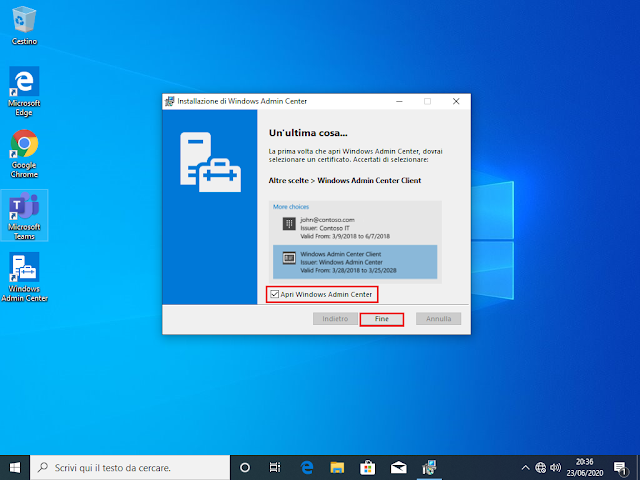
Task: Click the Altre scelte > Windows Admin Center Client text
Action: pyautogui.click(x=344, y=180)
